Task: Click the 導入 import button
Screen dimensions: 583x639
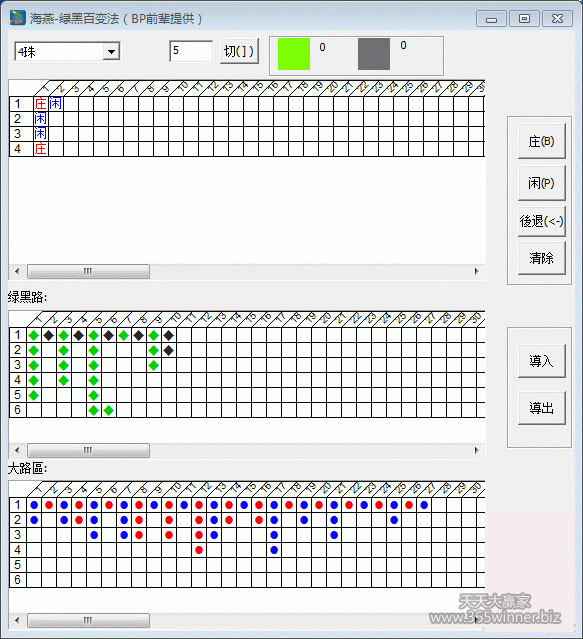Action: point(541,361)
